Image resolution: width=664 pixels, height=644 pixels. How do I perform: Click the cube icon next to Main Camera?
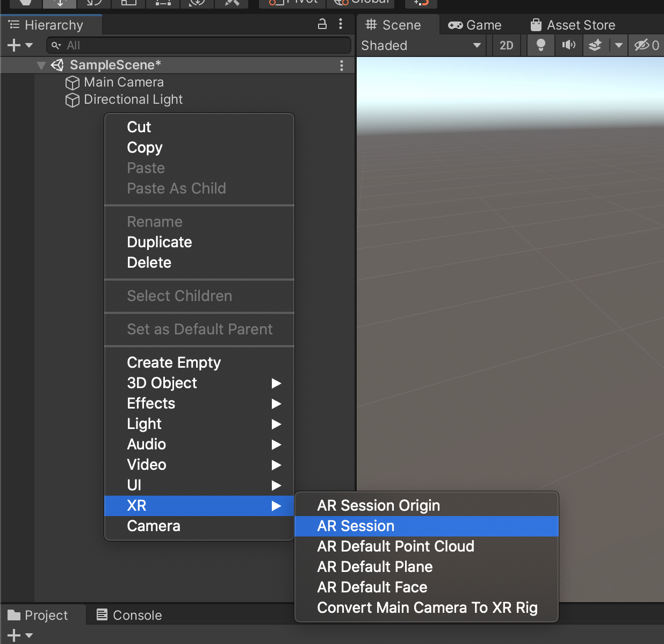(x=73, y=83)
